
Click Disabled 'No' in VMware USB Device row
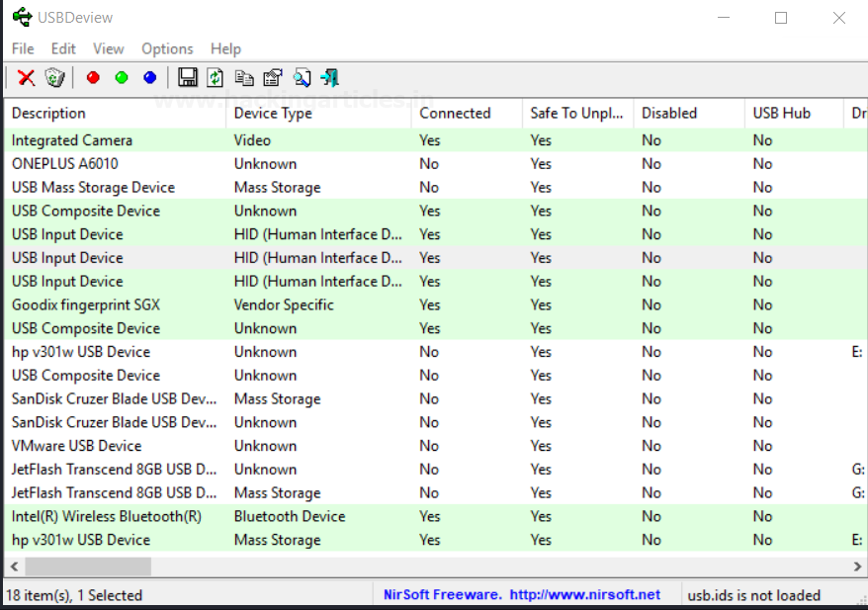[x=651, y=446]
